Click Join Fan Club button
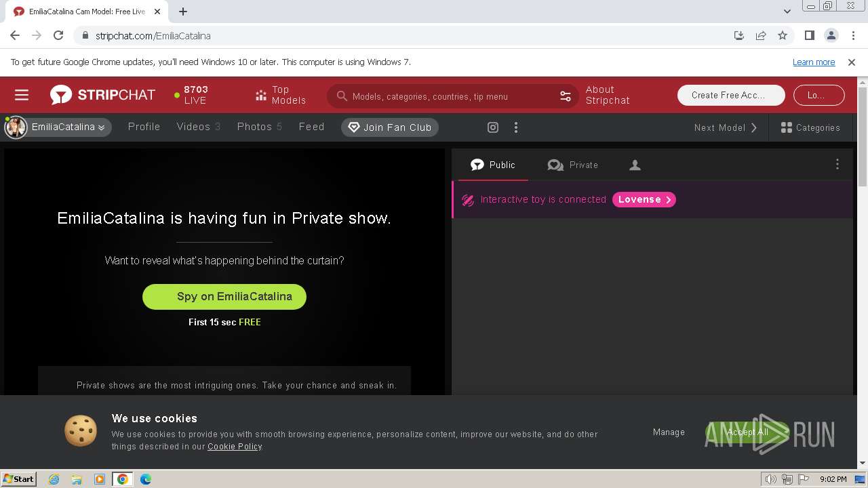868x488 pixels. tap(390, 127)
